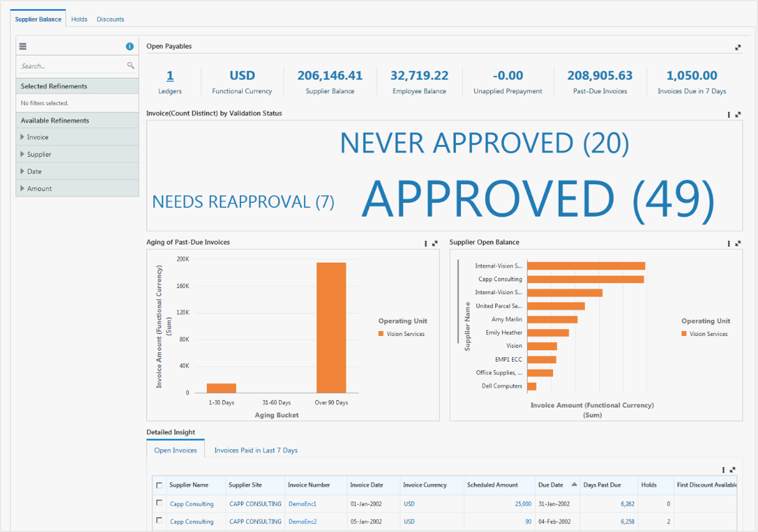Open invoice DemoEnc1 link
Viewport: 758px width, 532px height.
(302, 504)
